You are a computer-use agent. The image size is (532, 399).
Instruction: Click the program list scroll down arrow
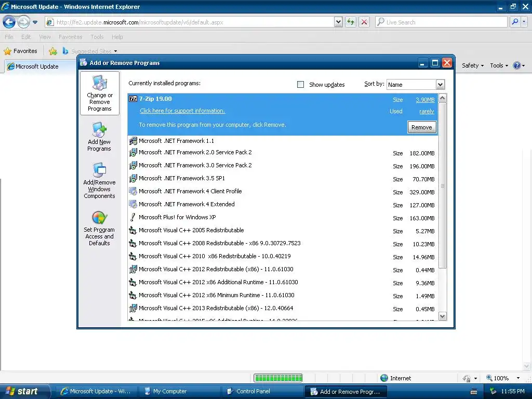click(x=443, y=316)
